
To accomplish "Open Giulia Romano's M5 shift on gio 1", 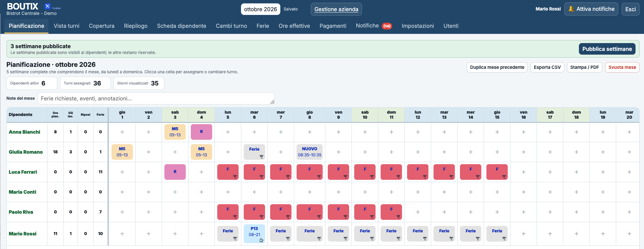I will [122, 152].
